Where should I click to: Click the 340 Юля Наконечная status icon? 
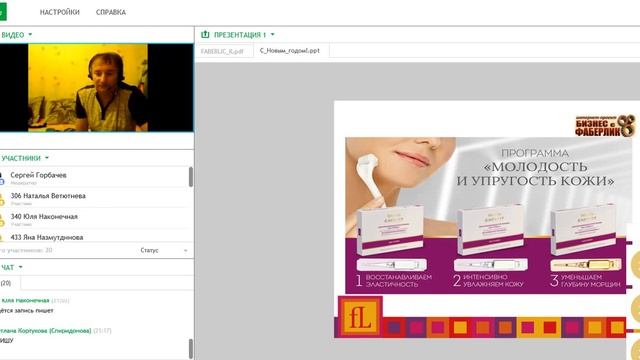coord(2,220)
